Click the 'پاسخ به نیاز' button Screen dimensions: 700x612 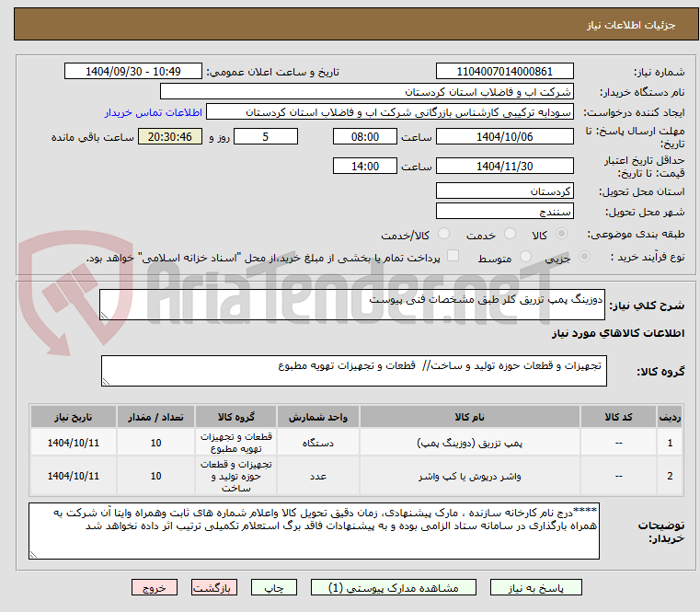click(535, 587)
